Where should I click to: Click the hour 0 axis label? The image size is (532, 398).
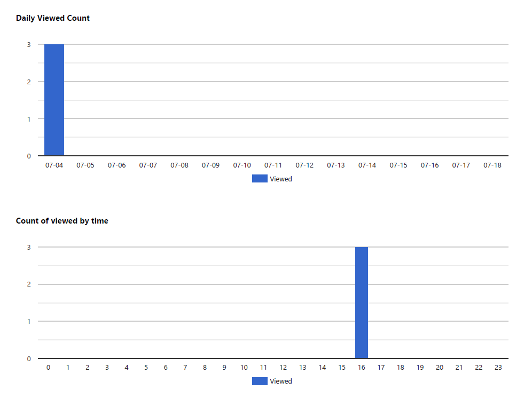click(x=48, y=368)
